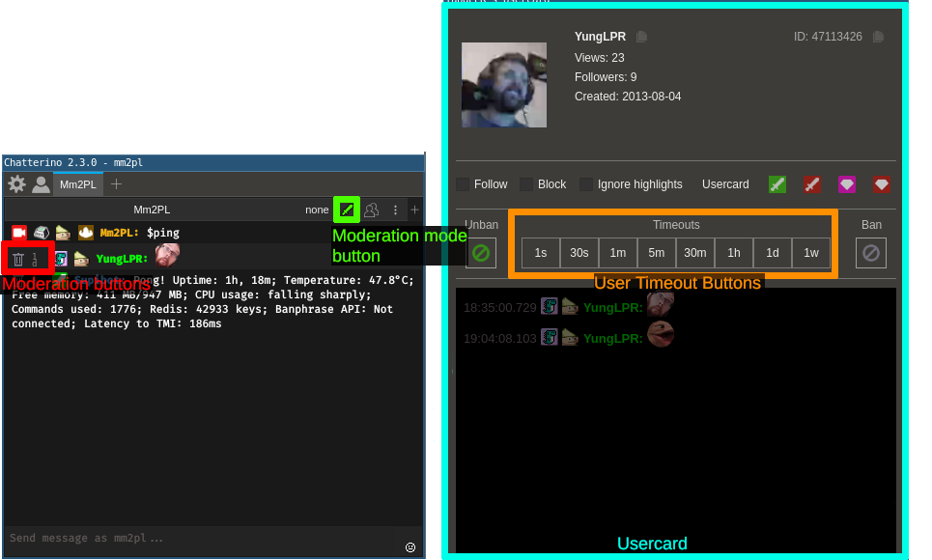The height and width of the screenshot is (560, 932).
Task: Enable the Ignore highlights checkbox
Action: [x=586, y=184]
